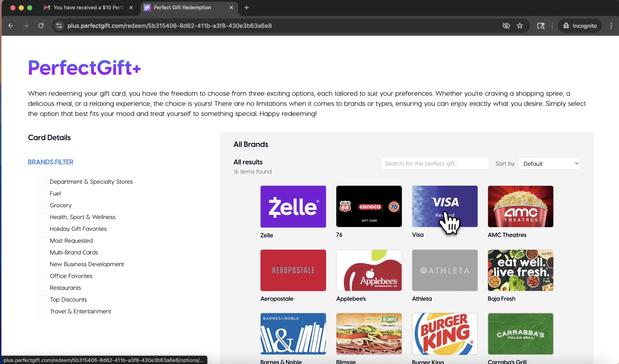Click the Zelle brand name label

click(x=267, y=235)
